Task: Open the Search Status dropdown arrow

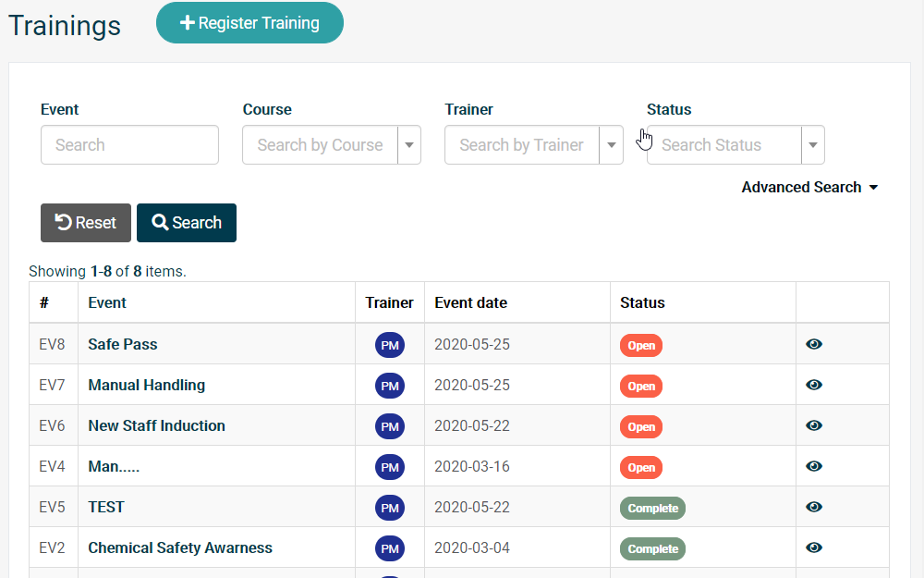Action: point(812,145)
